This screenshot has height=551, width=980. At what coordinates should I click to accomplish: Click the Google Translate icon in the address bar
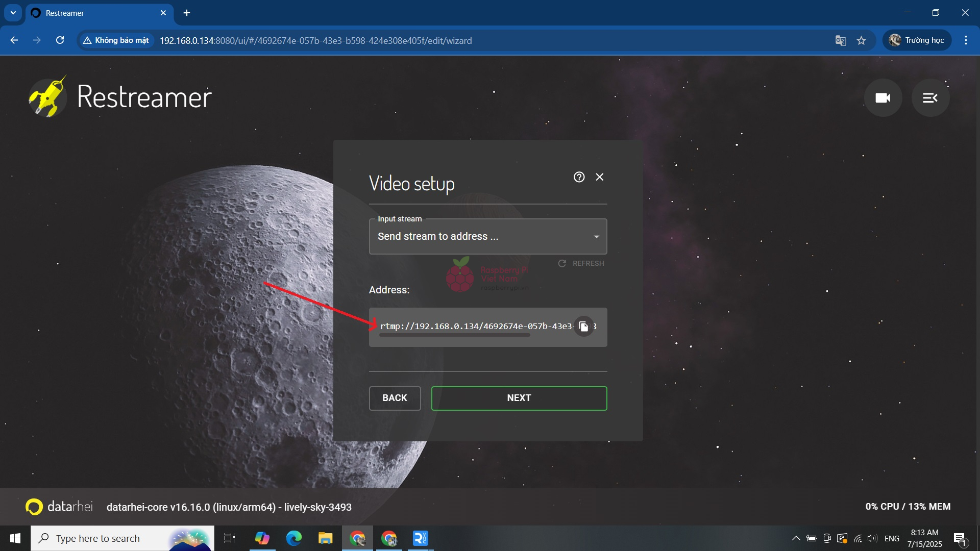(840, 40)
